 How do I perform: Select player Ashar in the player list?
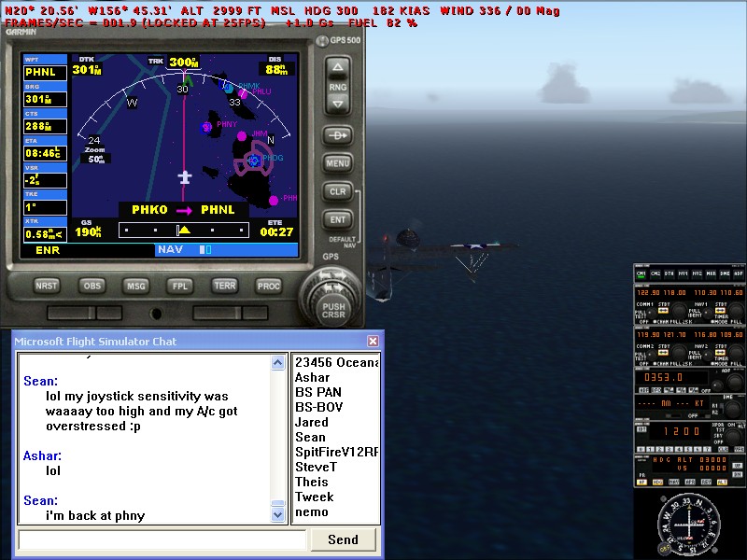click(312, 378)
